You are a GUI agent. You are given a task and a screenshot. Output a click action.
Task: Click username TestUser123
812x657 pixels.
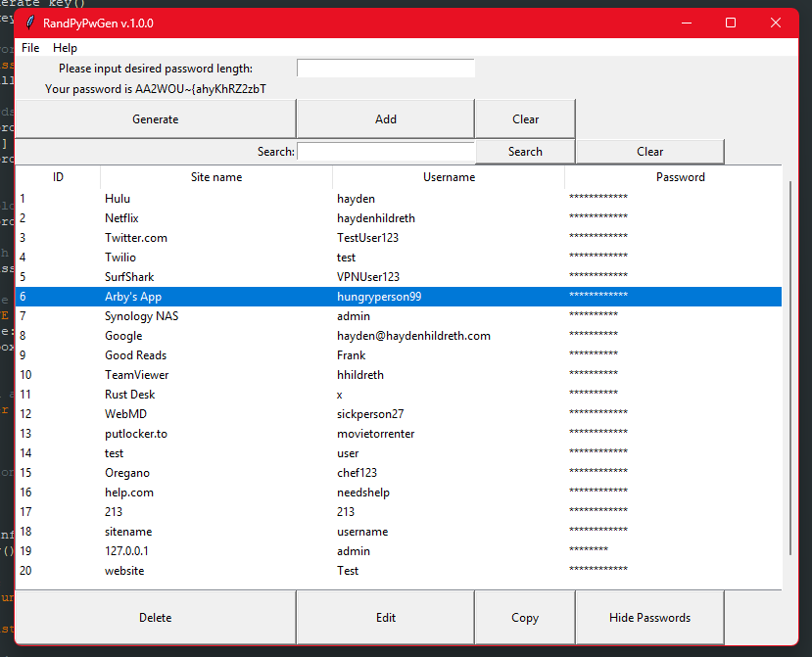tap(367, 238)
